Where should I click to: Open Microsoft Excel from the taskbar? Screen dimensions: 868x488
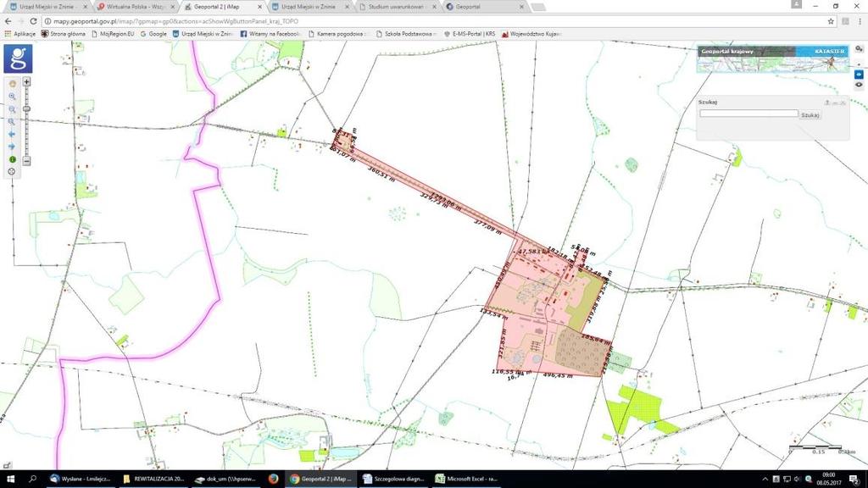tap(467, 479)
